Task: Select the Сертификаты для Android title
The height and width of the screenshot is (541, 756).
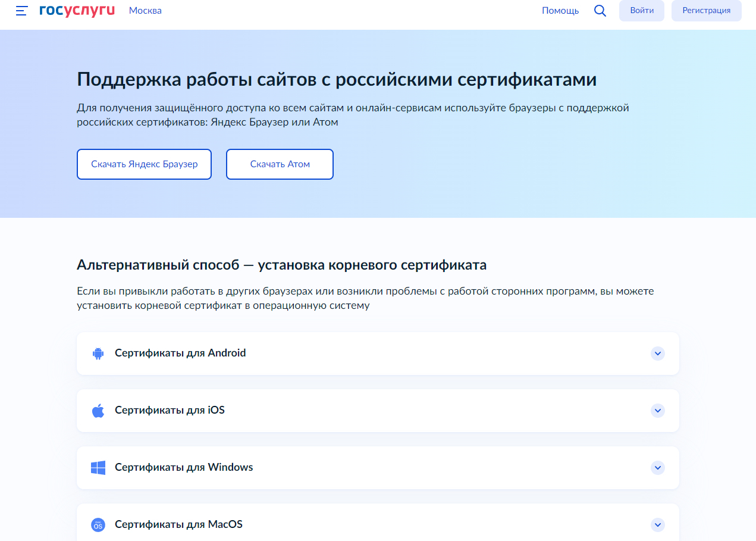Action: [180, 353]
